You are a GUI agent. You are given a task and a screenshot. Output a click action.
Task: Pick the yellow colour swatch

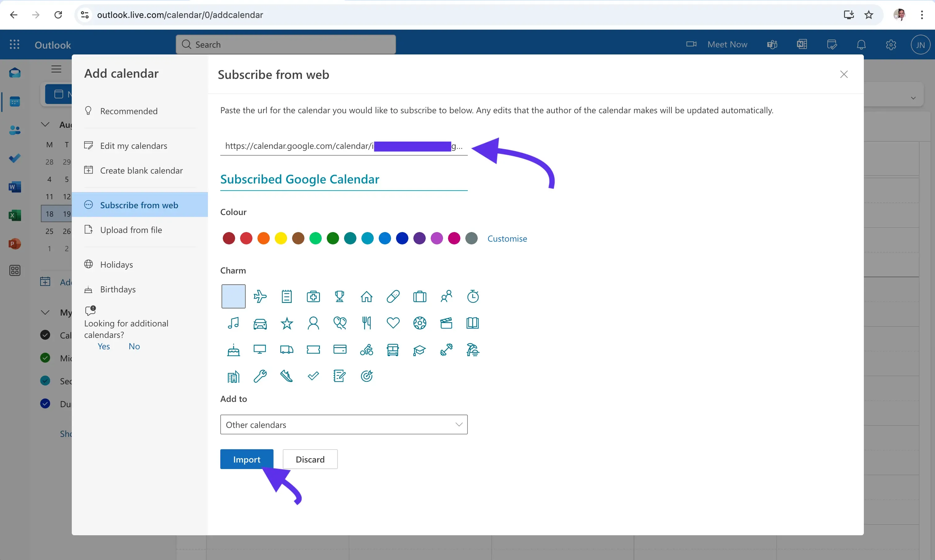pos(281,238)
